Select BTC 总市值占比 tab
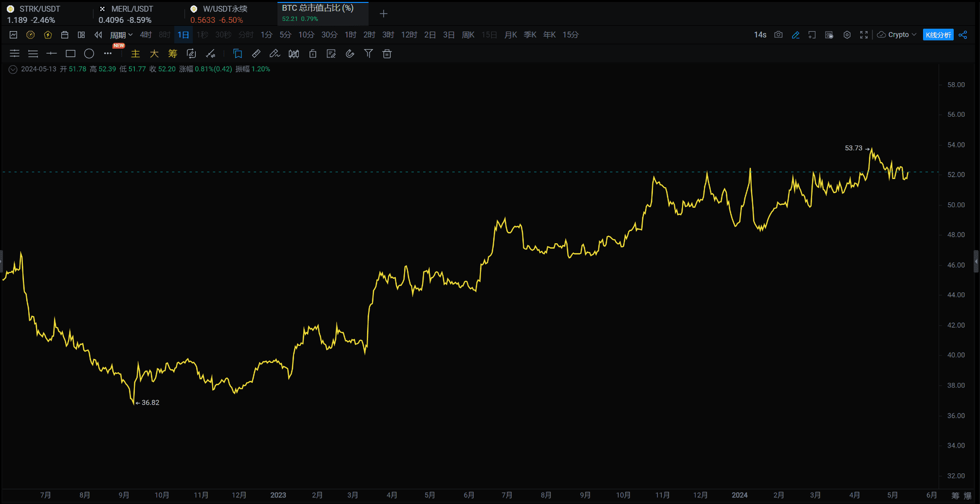This screenshot has height=504, width=980. pos(323,13)
